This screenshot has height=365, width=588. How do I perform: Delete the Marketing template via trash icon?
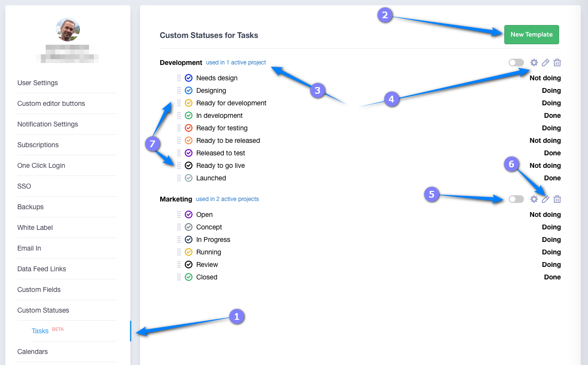coord(557,199)
